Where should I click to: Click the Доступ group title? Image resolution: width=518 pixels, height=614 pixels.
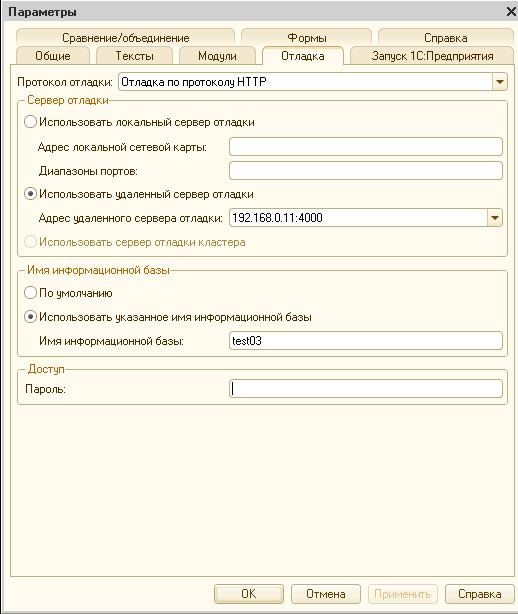46,369
